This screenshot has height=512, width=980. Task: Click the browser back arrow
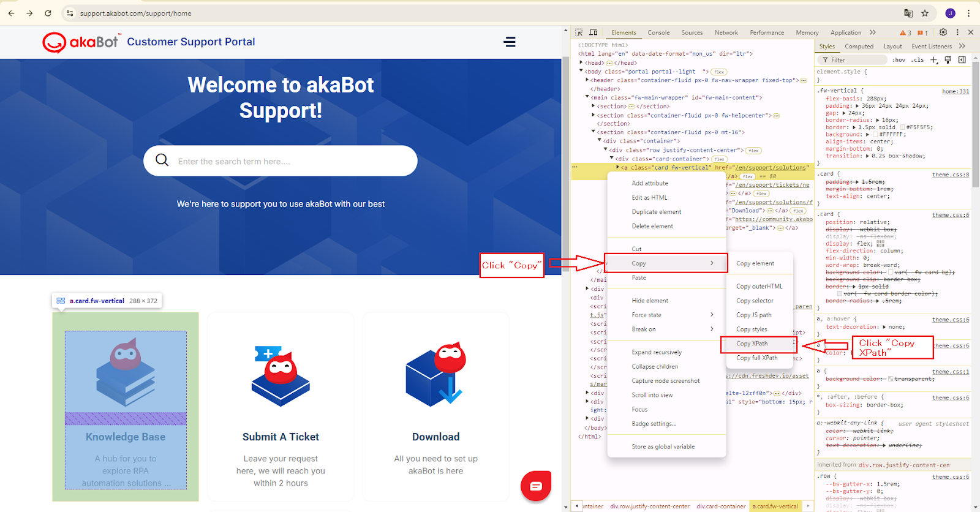(11, 13)
